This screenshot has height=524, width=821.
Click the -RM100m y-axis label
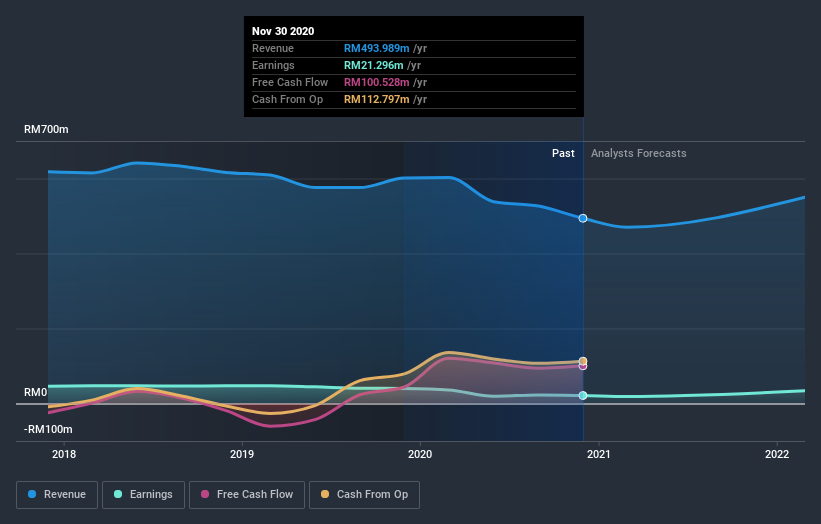[x=48, y=429]
